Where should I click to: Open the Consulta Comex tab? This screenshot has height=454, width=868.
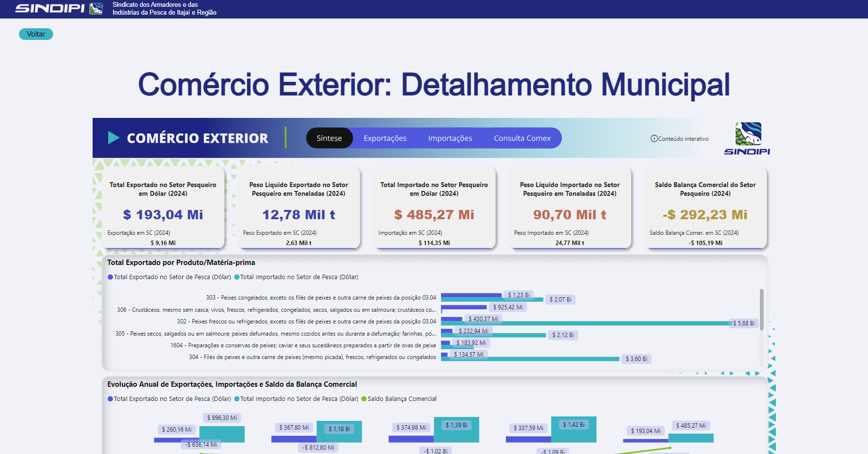522,138
